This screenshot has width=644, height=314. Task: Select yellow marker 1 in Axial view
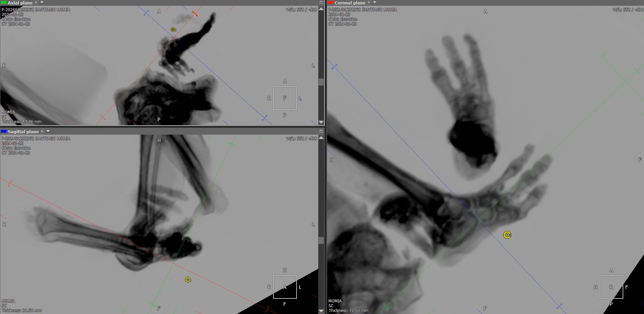(x=173, y=30)
